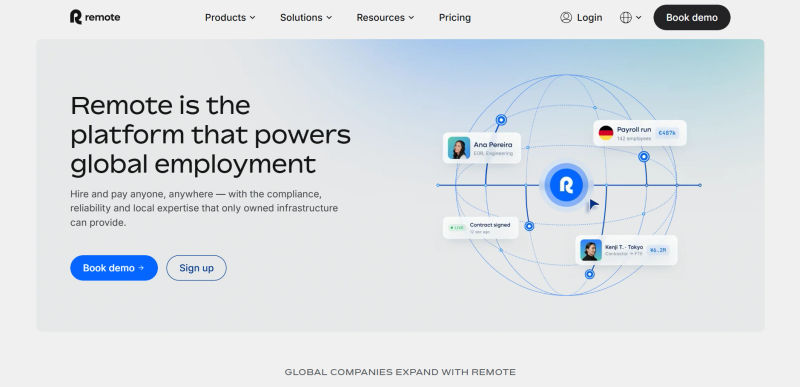The image size is (800, 387).
Task: Expand the Products menu
Action: point(230,18)
